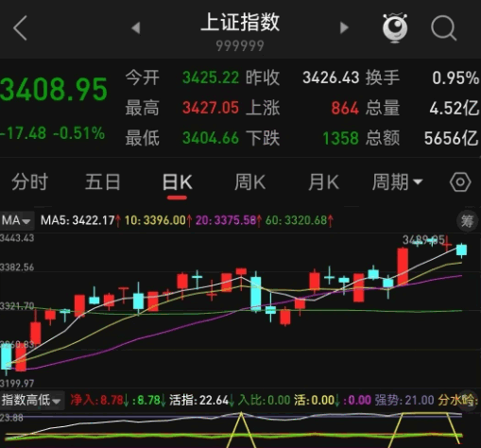Tap the 强势:21.00 indicator value
This screenshot has width=481, height=448.
404,401
